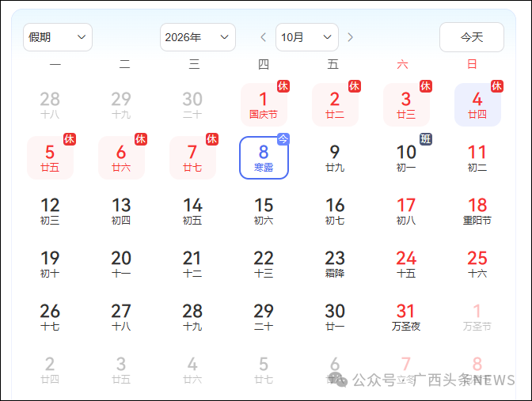Select October 6 廿六
Image resolution: width=532 pixels, height=401 pixels.
(121, 157)
